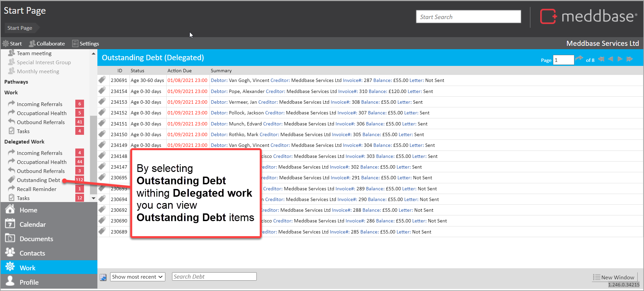Image resolution: width=644 pixels, height=291 pixels.
Task: Click the go-to-page arrow icon
Action: click(x=579, y=59)
